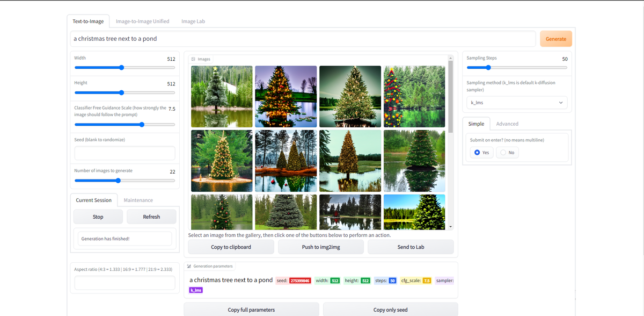Click the orange cfg_scale 7.5 badge
644x316 pixels.
point(427,280)
